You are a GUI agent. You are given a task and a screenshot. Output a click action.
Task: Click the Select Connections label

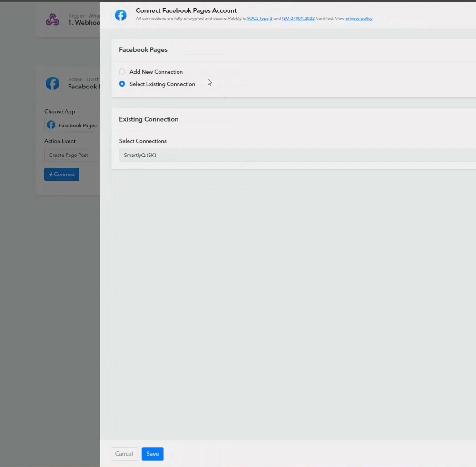click(x=143, y=141)
